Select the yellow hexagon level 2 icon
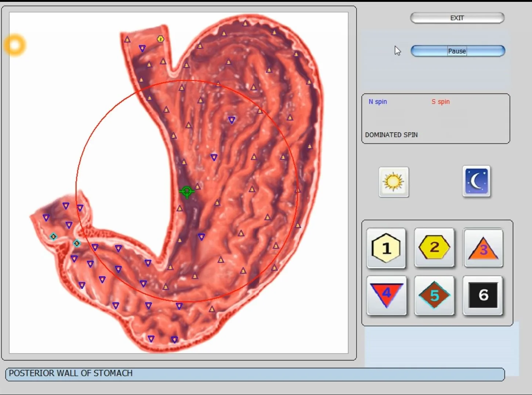Screen dimensions: 532x395 pos(434,247)
